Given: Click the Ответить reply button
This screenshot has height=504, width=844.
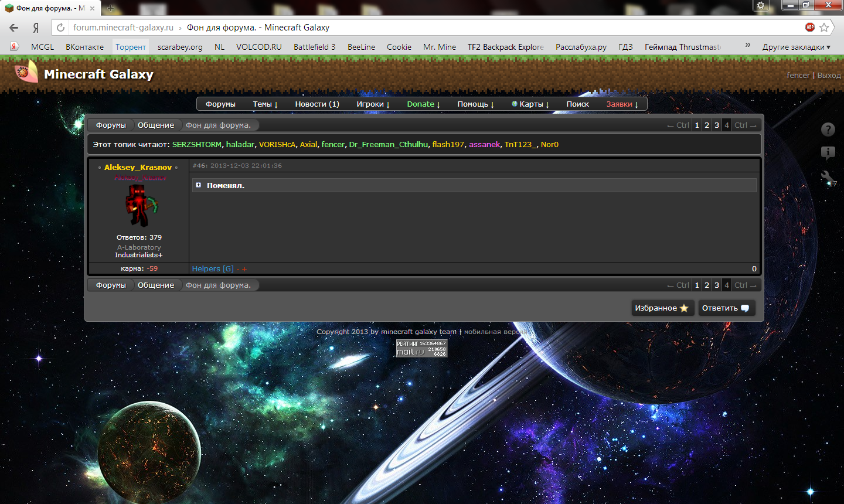Looking at the screenshot, I should (726, 308).
